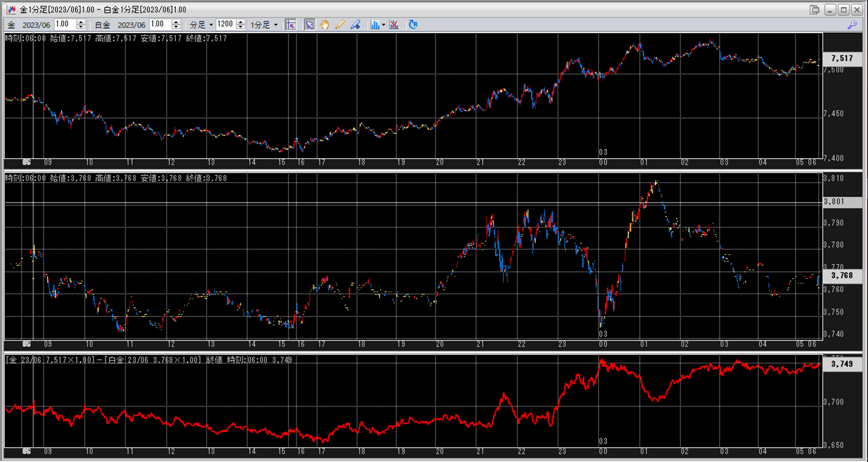Click the 3,801 price line marker
Viewport: 868px width, 462px height.
(x=834, y=202)
